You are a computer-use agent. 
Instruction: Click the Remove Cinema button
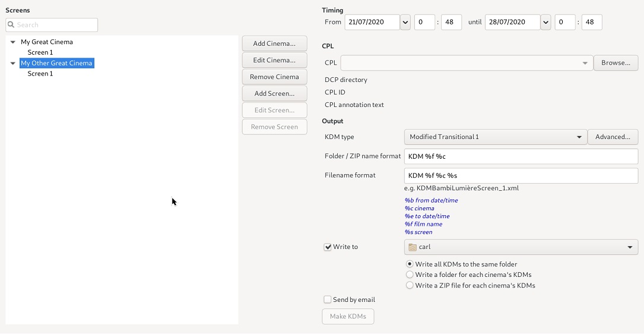click(x=274, y=77)
